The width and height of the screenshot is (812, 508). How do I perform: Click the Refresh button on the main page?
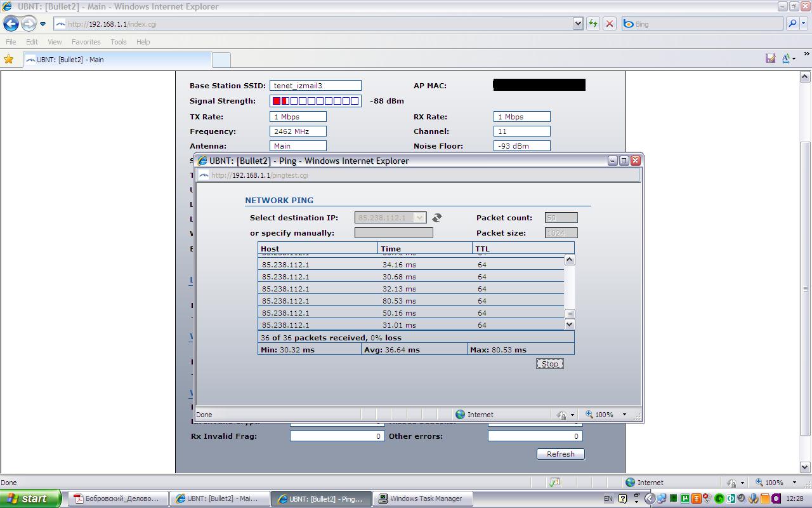tap(560, 454)
